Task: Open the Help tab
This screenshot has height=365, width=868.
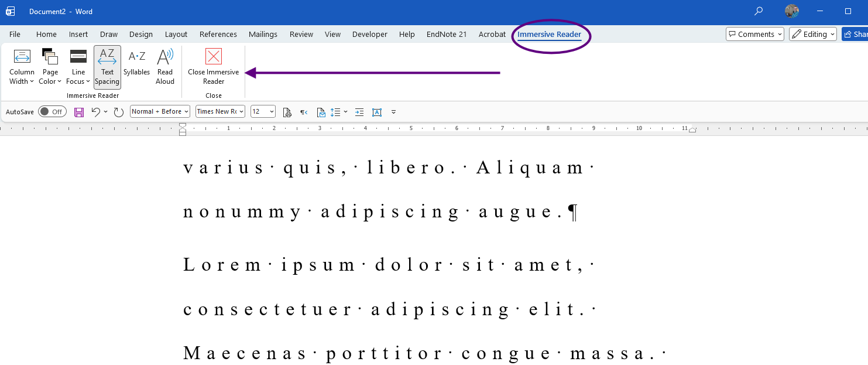Action: point(407,34)
